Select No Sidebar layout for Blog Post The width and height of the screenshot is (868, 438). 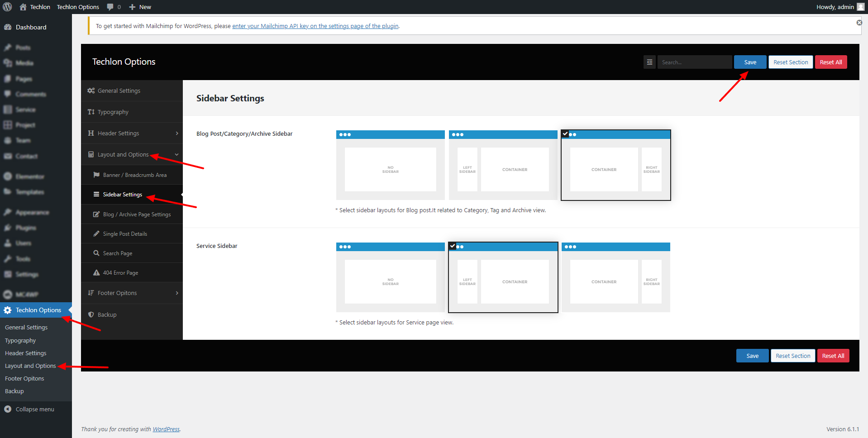[390, 165]
